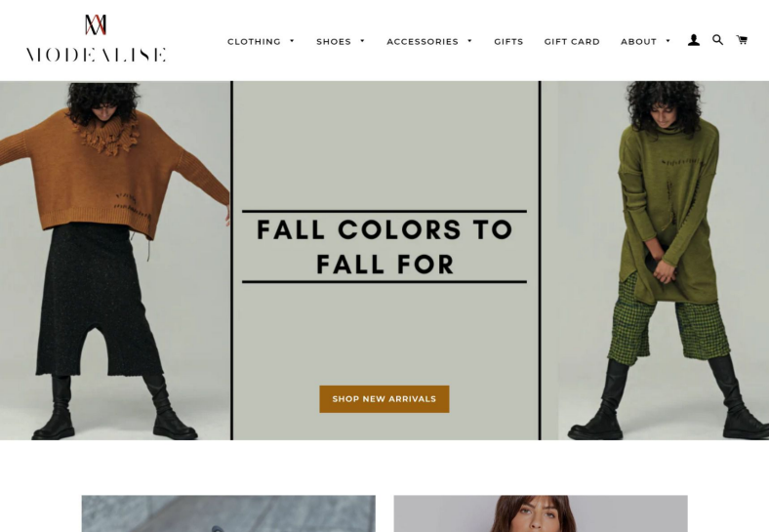The width and height of the screenshot is (769, 532).
Task: Click the orange sweater model image
Action: (115, 261)
